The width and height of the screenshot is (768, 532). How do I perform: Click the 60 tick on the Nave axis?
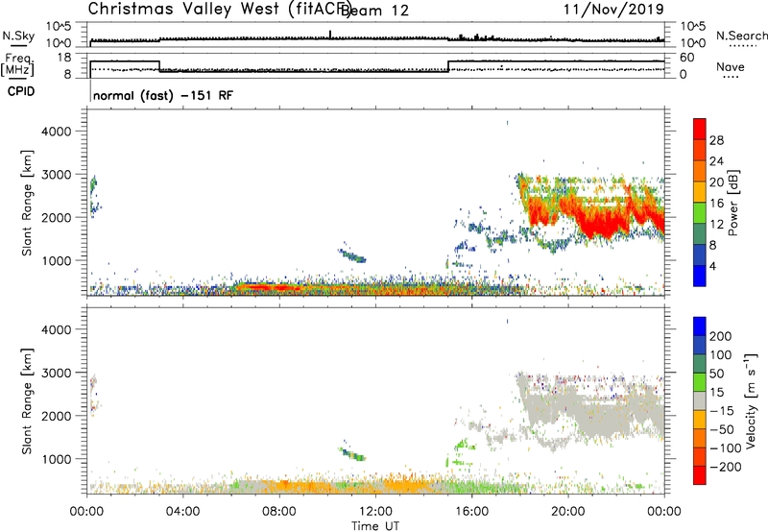(x=687, y=58)
